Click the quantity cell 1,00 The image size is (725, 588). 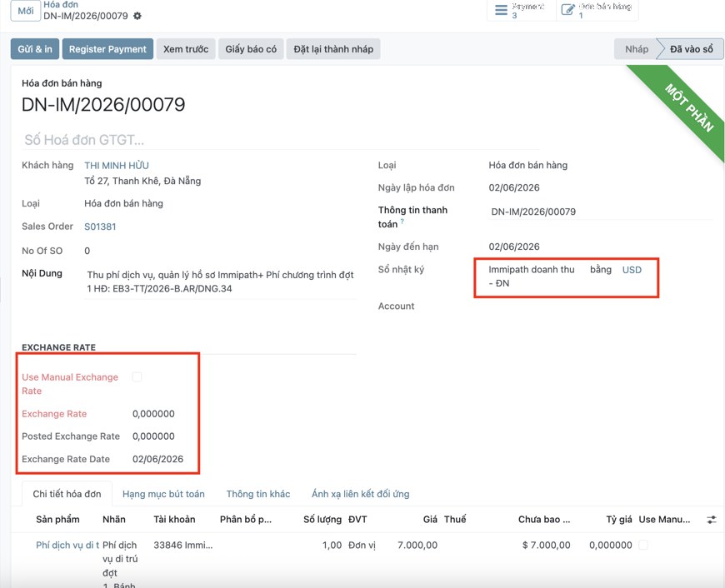332,545
